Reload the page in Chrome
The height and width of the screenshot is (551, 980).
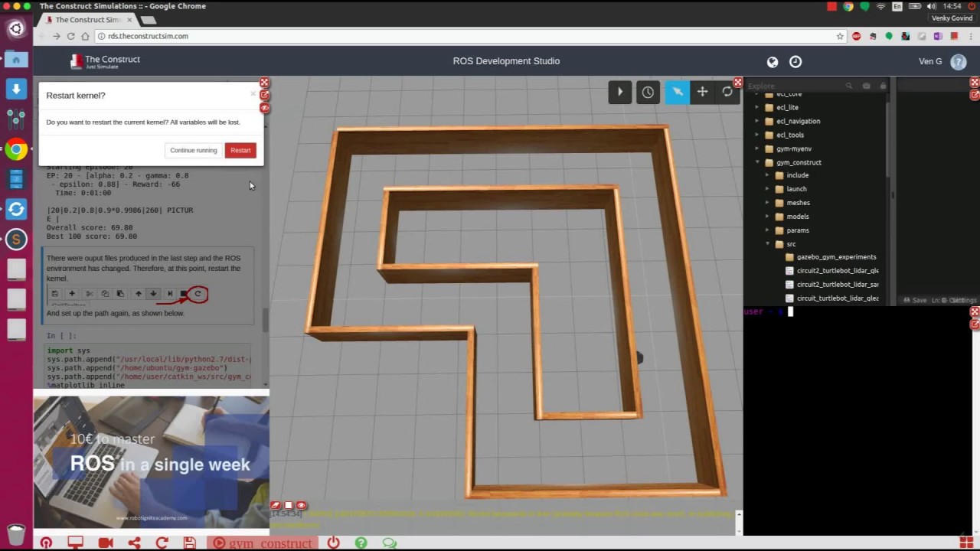click(x=70, y=36)
